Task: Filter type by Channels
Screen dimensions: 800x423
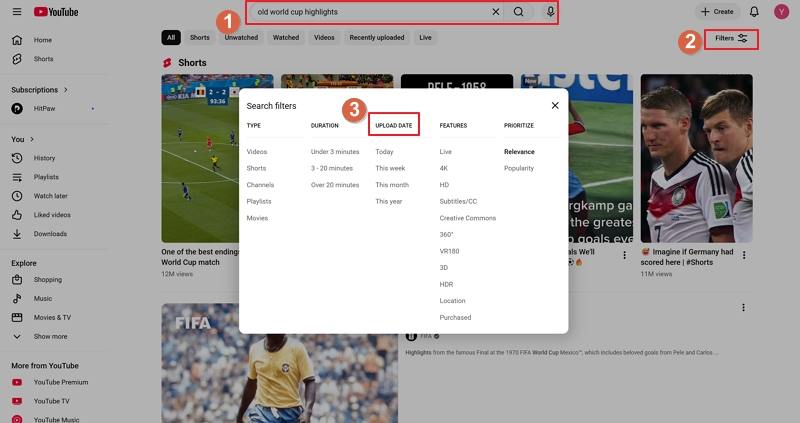Action: [260, 185]
